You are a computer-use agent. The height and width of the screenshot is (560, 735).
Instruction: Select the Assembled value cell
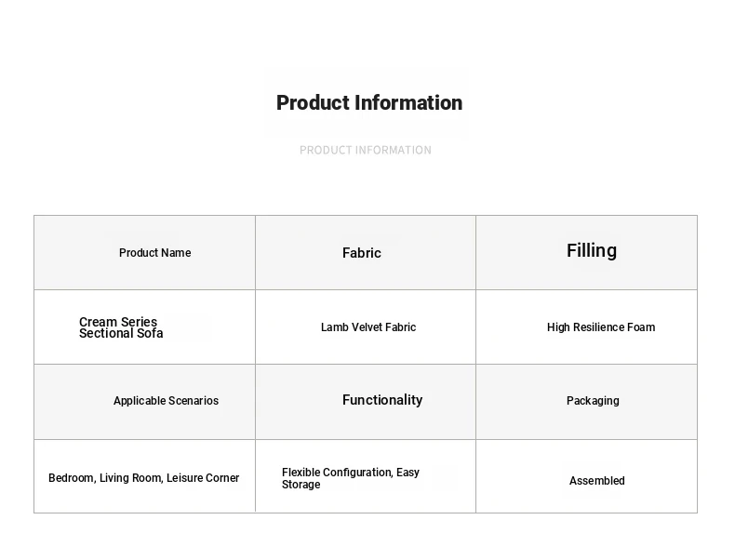click(586, 476)
